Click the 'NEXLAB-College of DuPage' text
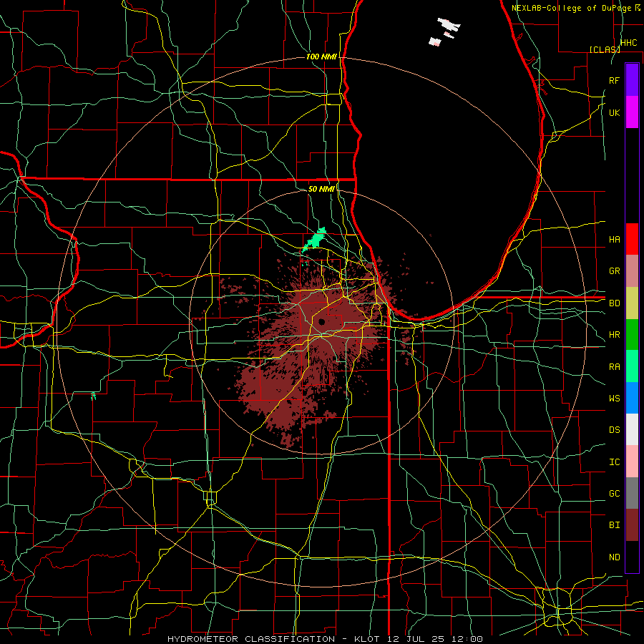 click(x=572, y=8)
